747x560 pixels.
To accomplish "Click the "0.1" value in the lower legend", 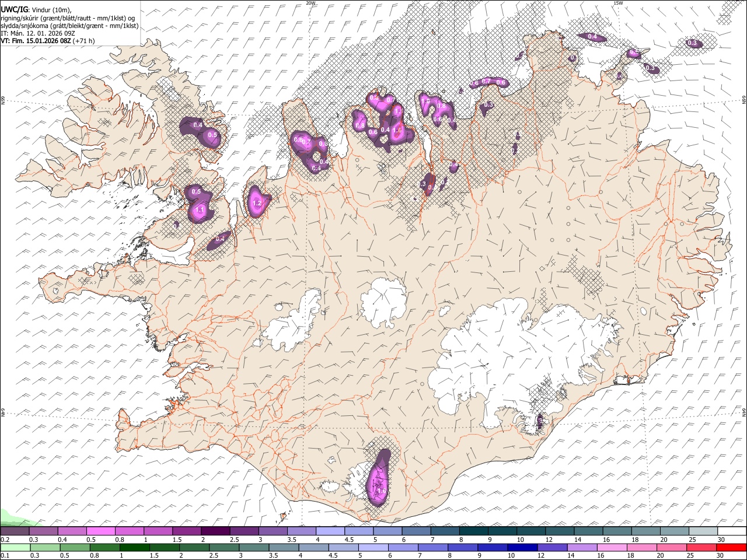I will click(x=4, y=556).
